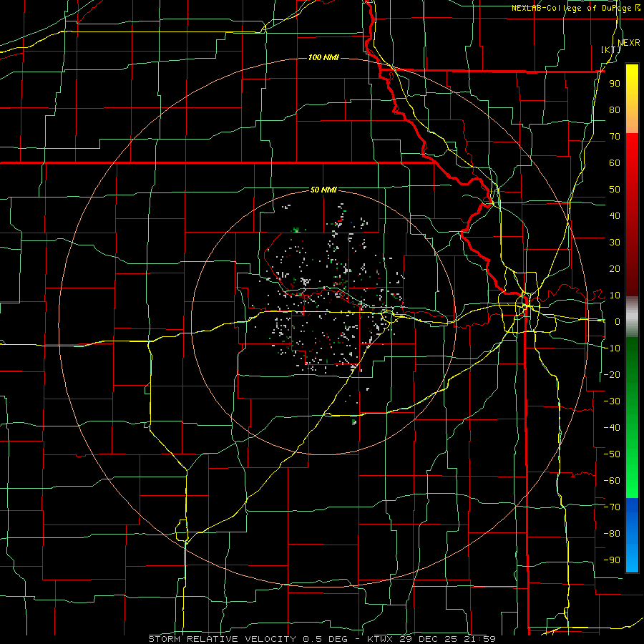The height and width of the screenshot is (644, 644).
Task: Click the 0 value on velocity scale
Action: 618,321
